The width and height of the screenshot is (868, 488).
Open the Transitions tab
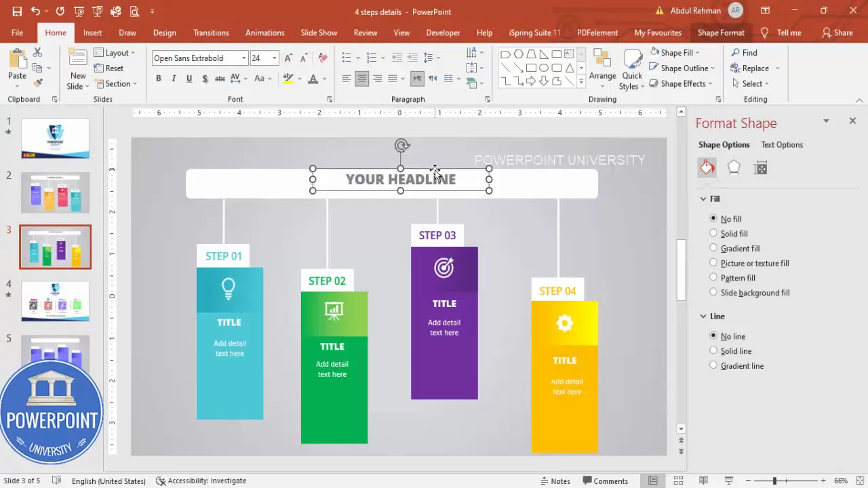coord(211,33)
